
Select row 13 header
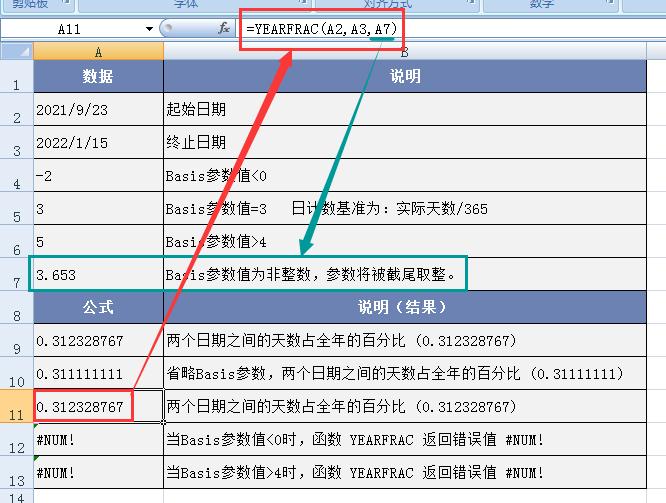[17, 472]
